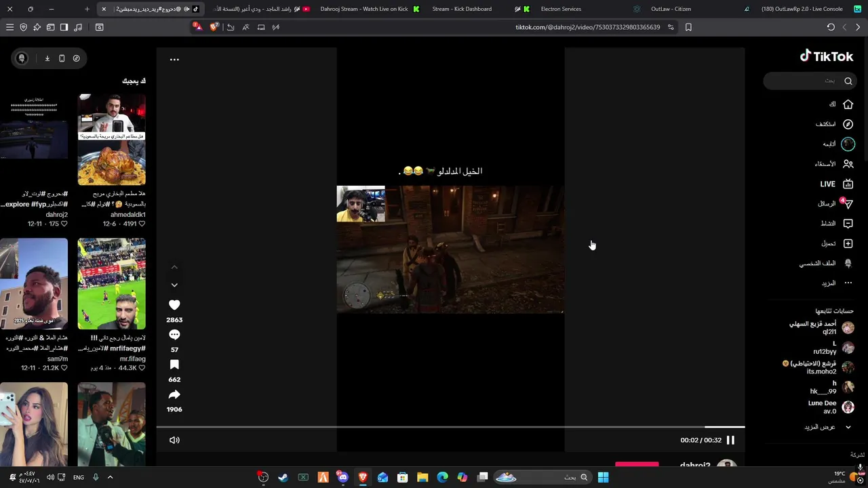The width and height of the screenshot is (868, 488).
Task: Open File Explorer from the taskbar
Action: [x=422, y=477]
